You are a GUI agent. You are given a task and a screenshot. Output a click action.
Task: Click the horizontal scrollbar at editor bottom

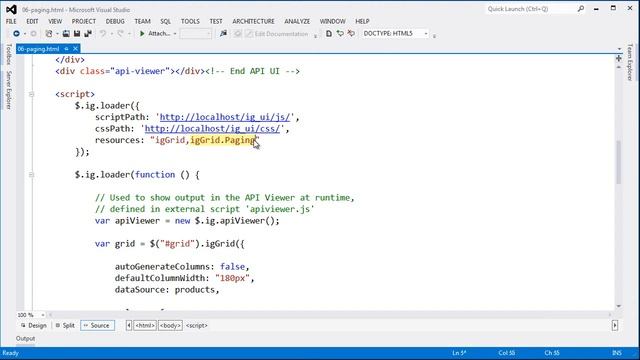[x=330, y=315]
